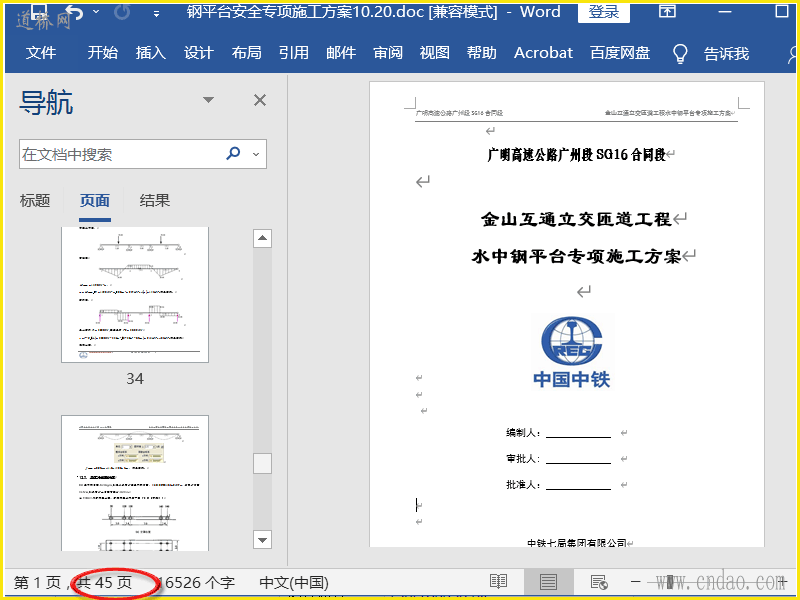The image size is (800, 600).
Task: Open the 百度网盘 ribbon tab
Action: pos(620,53)
